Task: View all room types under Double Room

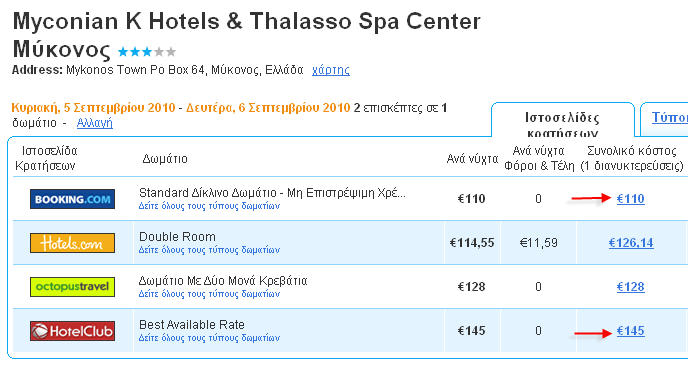Action: point(209,250)
